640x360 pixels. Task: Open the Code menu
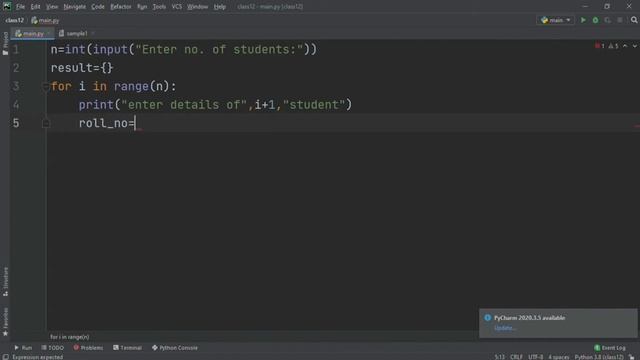pos(98,7)
